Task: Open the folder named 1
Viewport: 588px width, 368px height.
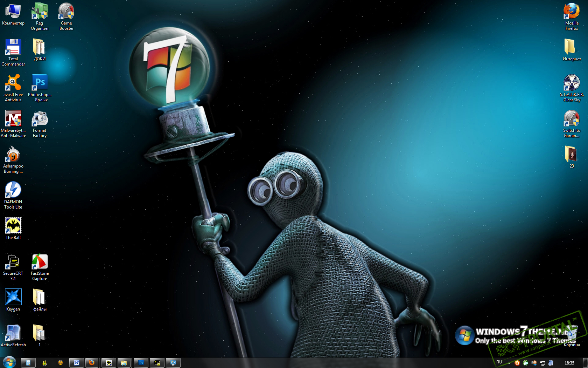Action: (40, 336)
